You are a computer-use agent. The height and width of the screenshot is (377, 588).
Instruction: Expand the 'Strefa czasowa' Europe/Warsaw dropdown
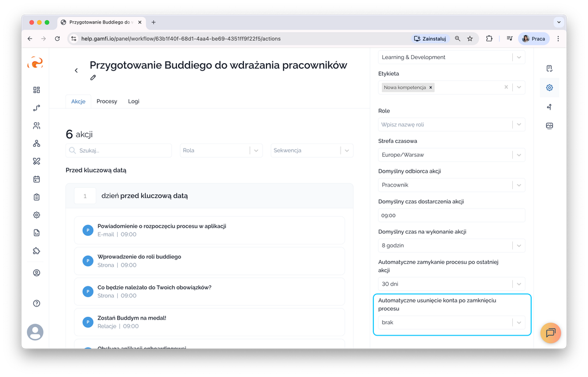pyautogui.click(x=519, y=155)
